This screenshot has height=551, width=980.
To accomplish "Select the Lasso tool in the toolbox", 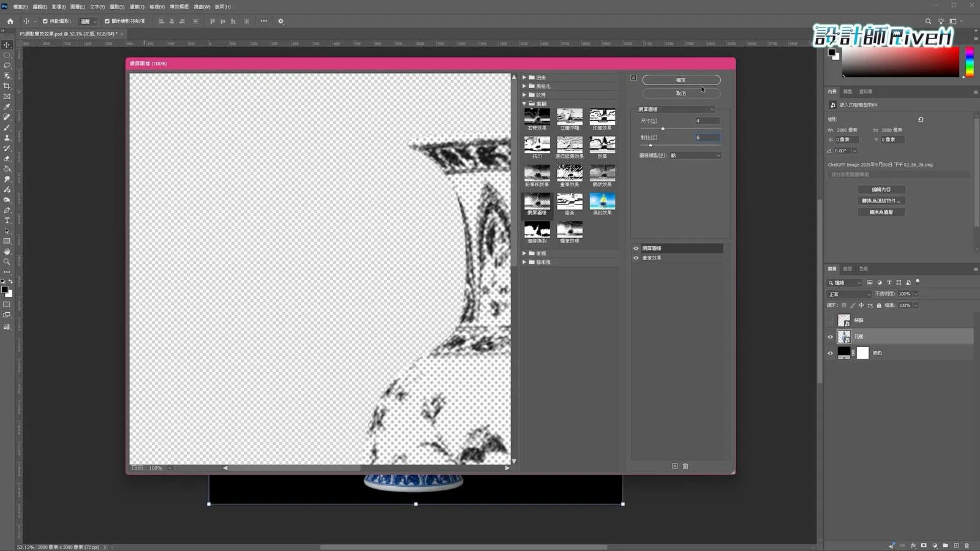I will [7, 66].
